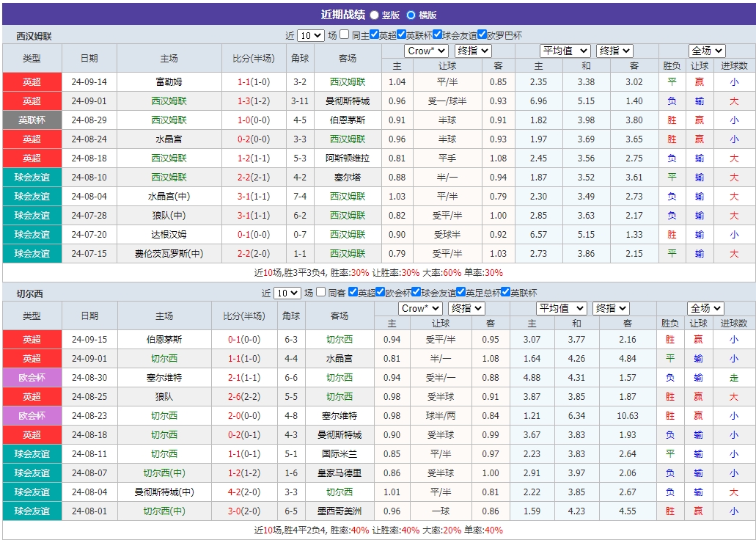
Task: Disable the 欧罗巴杯 checkbox in the top filter row
Action: pos(482,34)
